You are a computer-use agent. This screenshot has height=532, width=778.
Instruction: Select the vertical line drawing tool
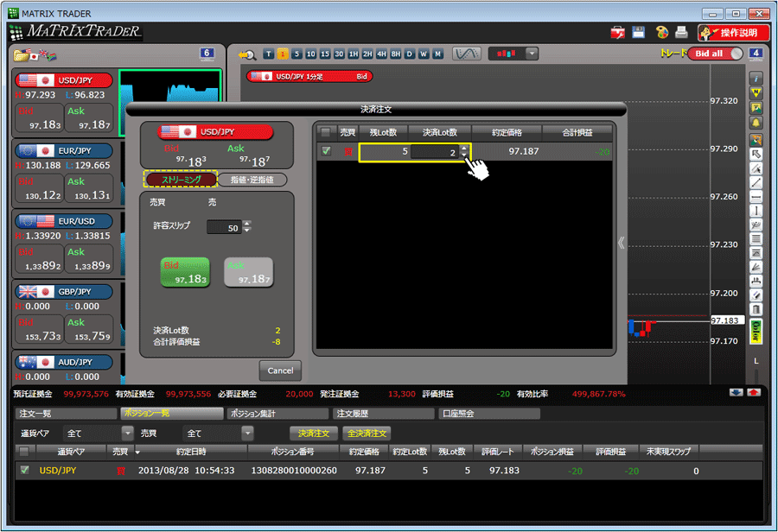pyautogui.click(x=756, y=211)
